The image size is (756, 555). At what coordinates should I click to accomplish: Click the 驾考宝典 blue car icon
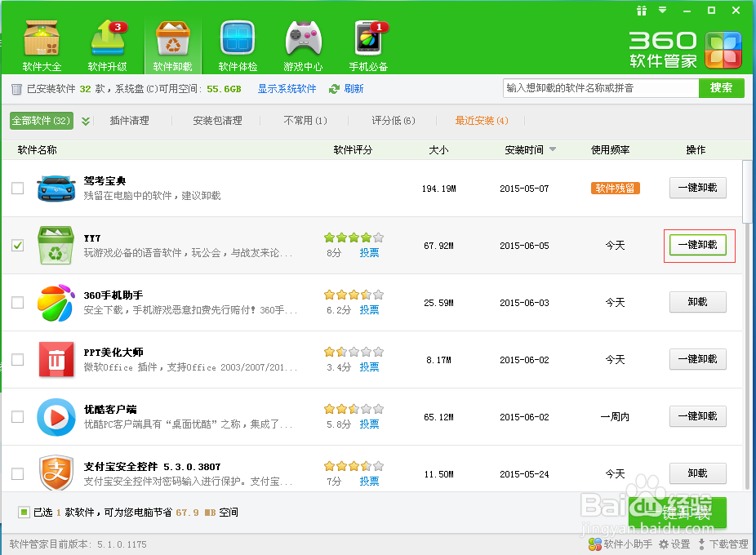point(56,188)
